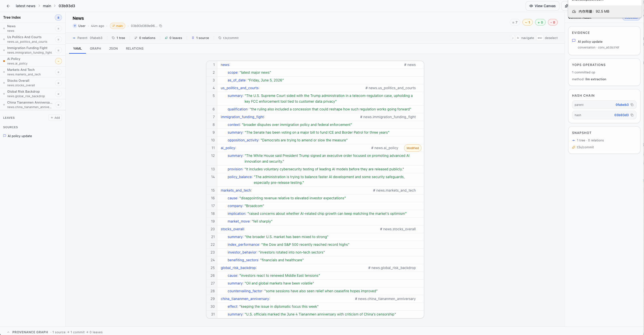The image size is (644, 335).
Task: Expand the Provenance Graph panel
Action: (8, 332)
